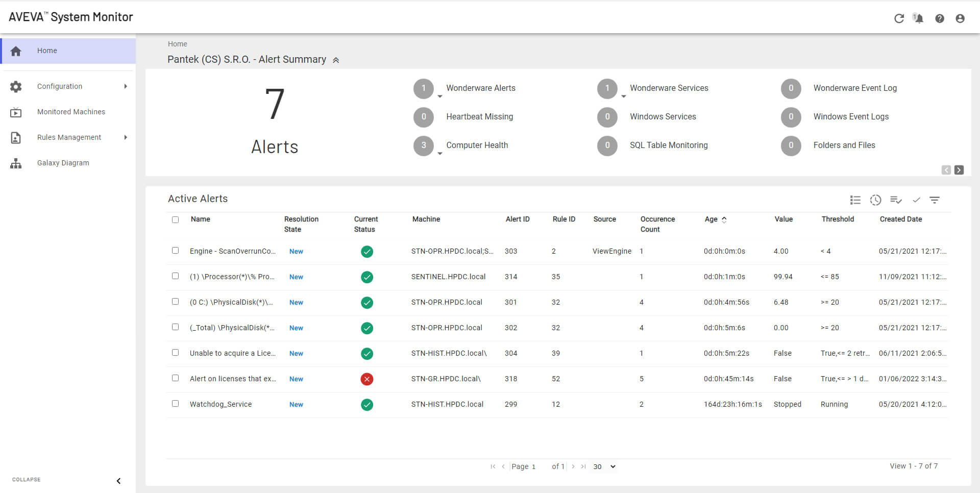Click the red status icon for Alert on licenses
This screenshot has width=980, height=493.
[x=367, y=379]
